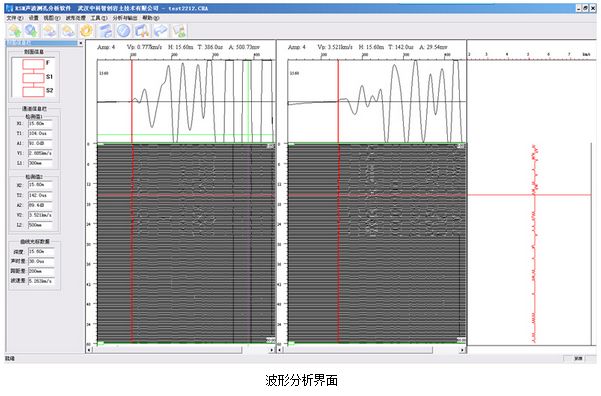
Task: Open the 文件 menu
Action: click(15, 18)
